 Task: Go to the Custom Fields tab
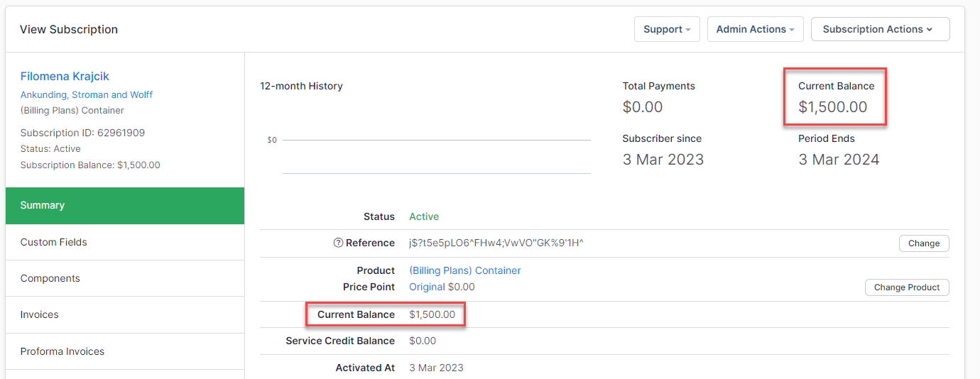pyautogui.click(x=54, y=242)
